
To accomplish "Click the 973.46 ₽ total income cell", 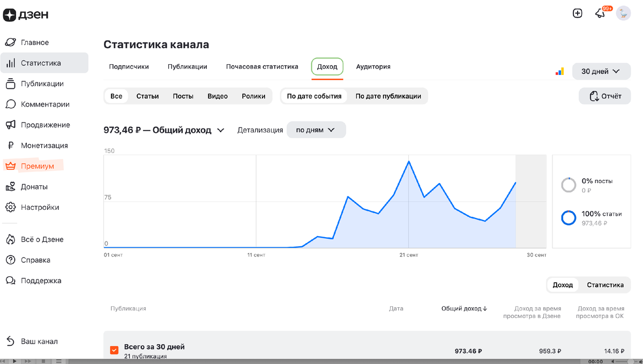I will 468,351.
